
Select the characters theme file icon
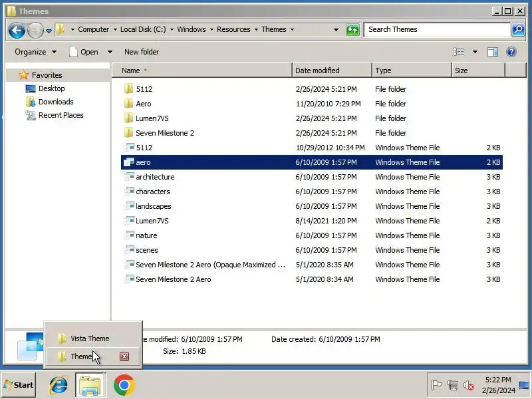[x=129, y=192]
